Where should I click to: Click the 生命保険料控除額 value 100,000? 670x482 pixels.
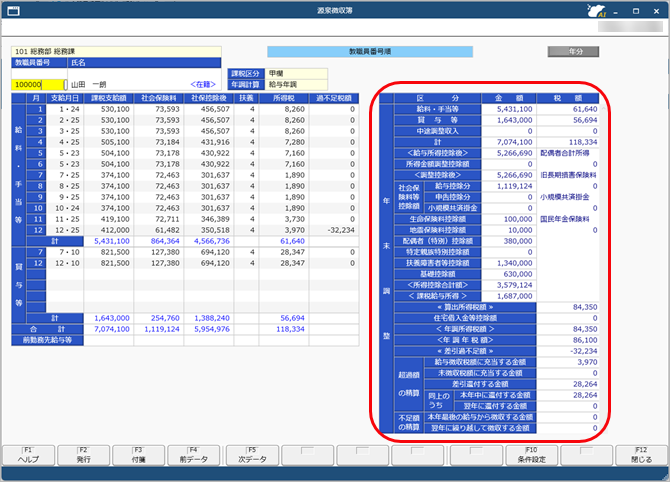point(509,219)
